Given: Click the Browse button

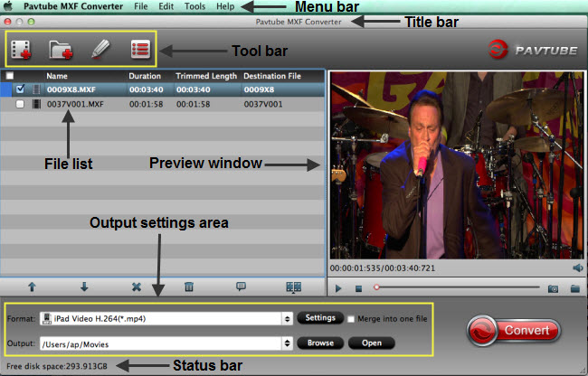Looking at the screenshot, I should [x=320, y=343].
